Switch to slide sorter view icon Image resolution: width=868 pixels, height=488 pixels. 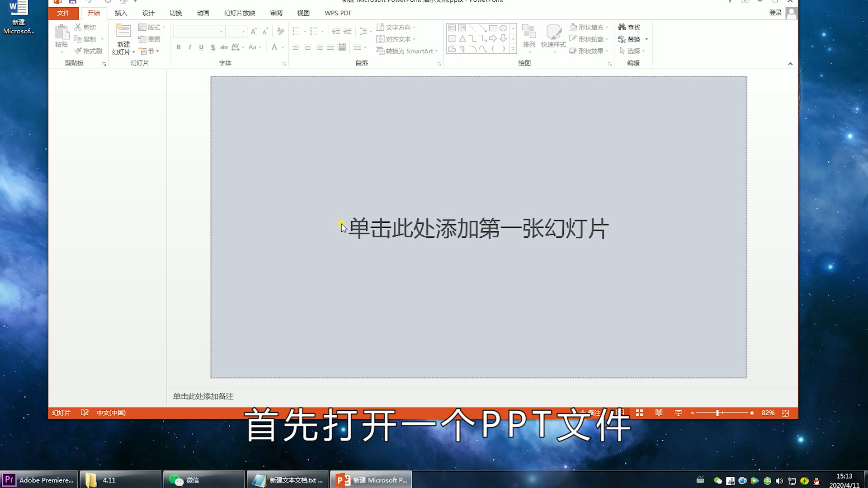click(x=639, y=413)
